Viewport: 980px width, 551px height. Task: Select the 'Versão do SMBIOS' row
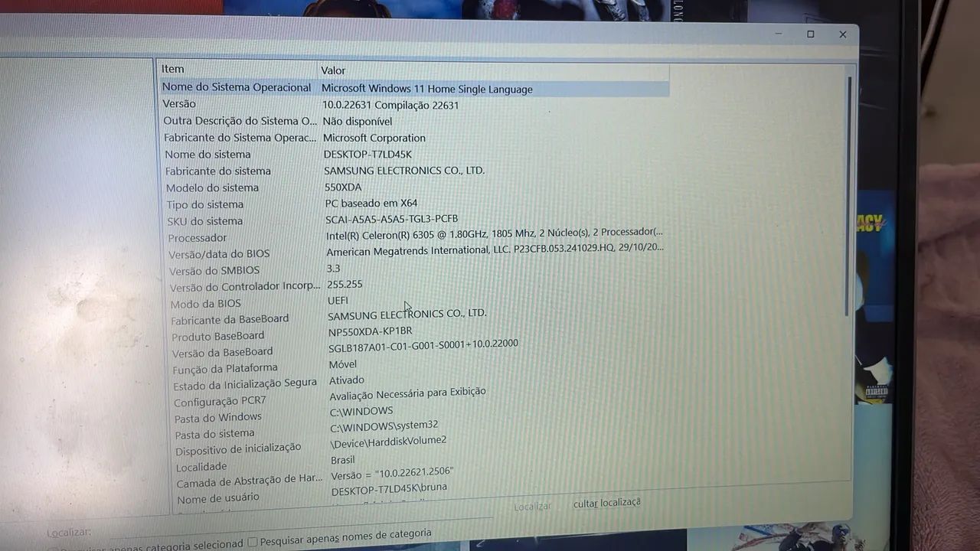(x=214, y=270)
